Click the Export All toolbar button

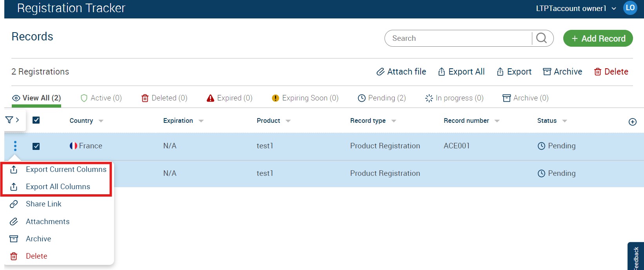pyautogui.click(x=461, y=72)
